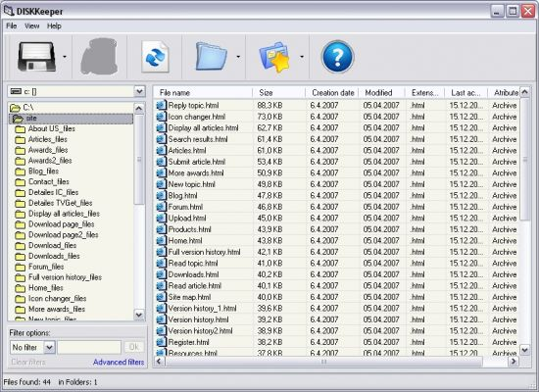
Task: Sort the list by the Size column header
Action: tap(278, 93)
